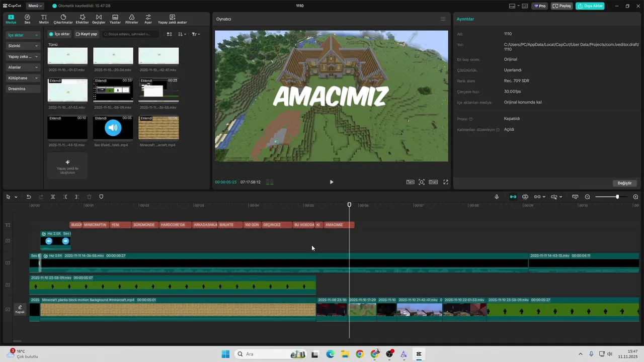644x362 pixels.
Task: Focus the media file search field
Action: (130, 34)
